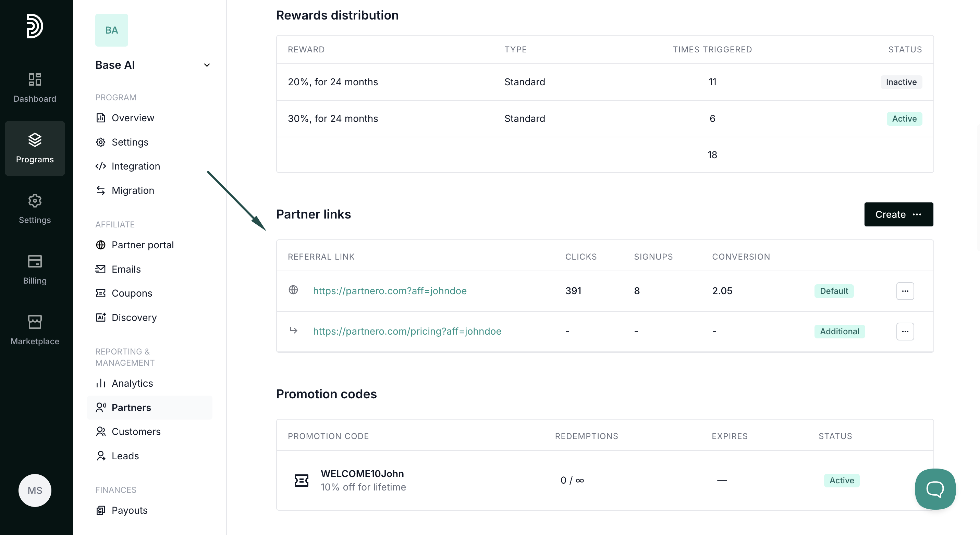Screen dimensions: 980x535
Task: Click the Partnero logo icon
Action: click(34, 26)
